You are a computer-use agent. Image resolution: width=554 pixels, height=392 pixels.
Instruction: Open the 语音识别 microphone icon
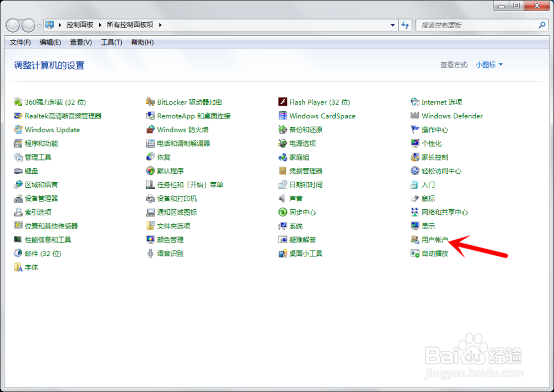click(151, 254)
